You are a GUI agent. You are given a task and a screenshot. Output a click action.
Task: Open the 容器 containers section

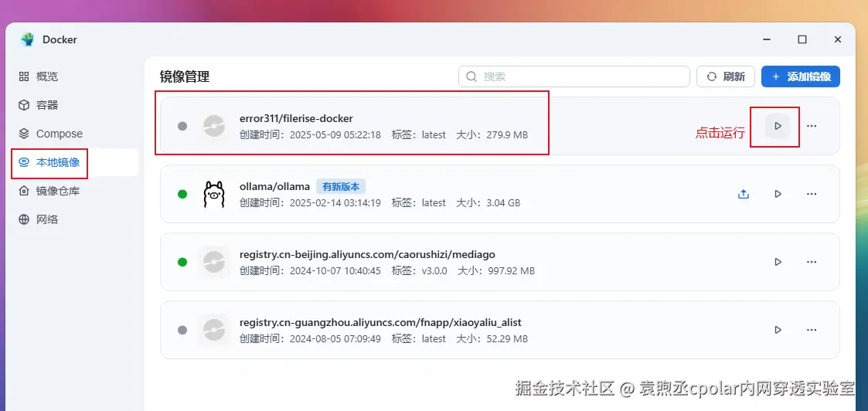75,105
